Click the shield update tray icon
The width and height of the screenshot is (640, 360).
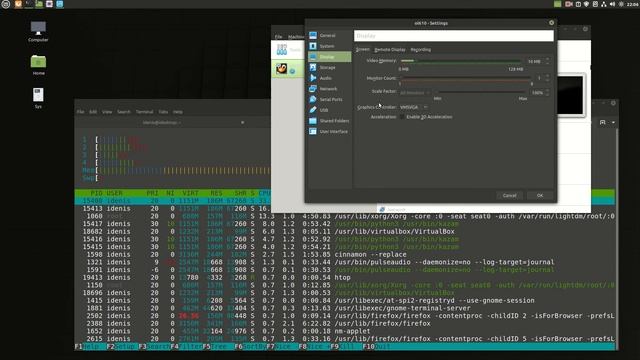[587, 4]
